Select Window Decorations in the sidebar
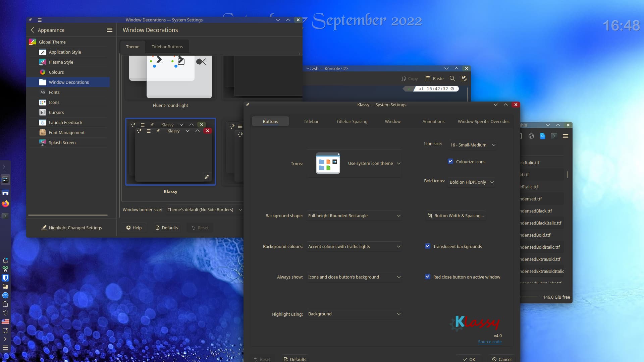 68,82
